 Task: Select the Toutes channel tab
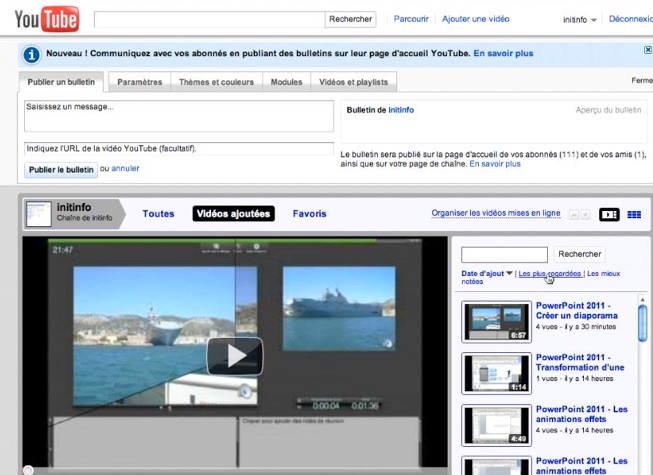pyautogui.click(x=158, y=214)
